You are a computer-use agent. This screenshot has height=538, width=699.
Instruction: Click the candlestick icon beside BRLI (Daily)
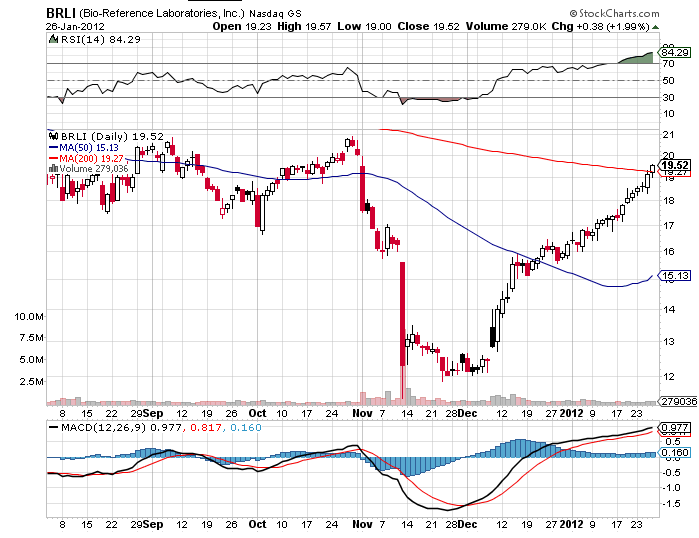(53, 136)
